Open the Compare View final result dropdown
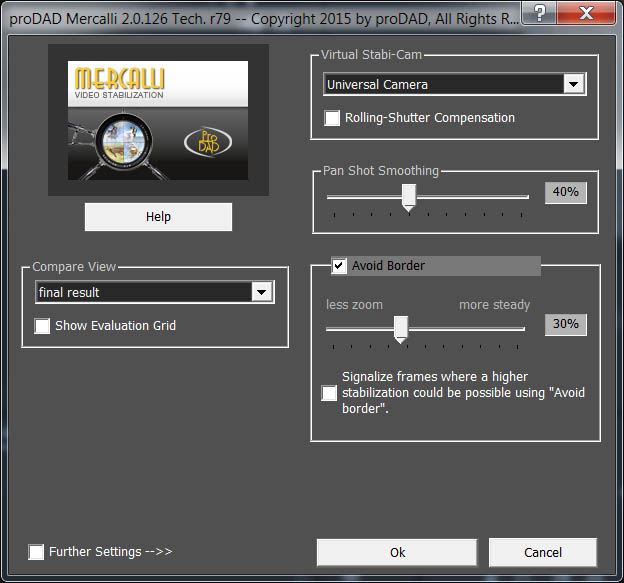 pyautogui.click(x=155, y=292)
